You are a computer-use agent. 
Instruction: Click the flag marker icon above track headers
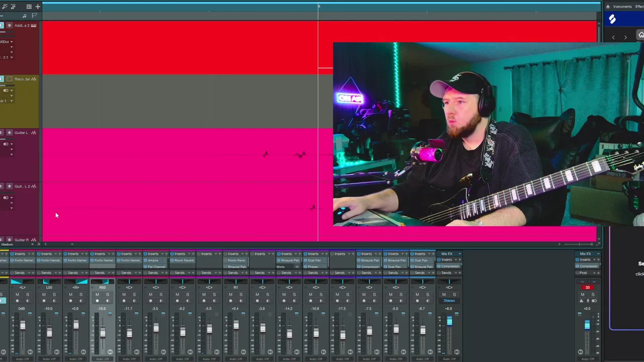point(35,16)
